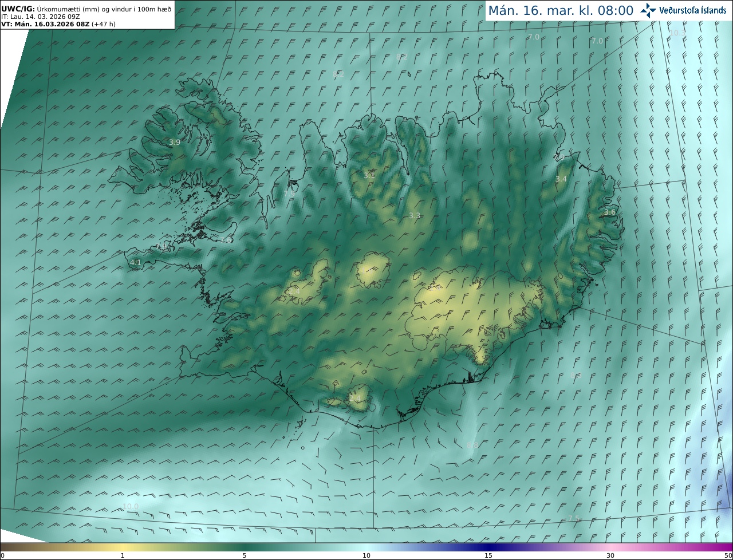This screenshot has height=560, width=733.
Task: Click the '8.8' value south of Iceland
Action: (x=472, y=445)
